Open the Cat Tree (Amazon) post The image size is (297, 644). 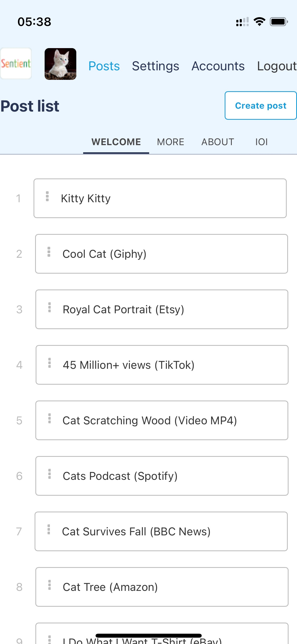(162, 587)
